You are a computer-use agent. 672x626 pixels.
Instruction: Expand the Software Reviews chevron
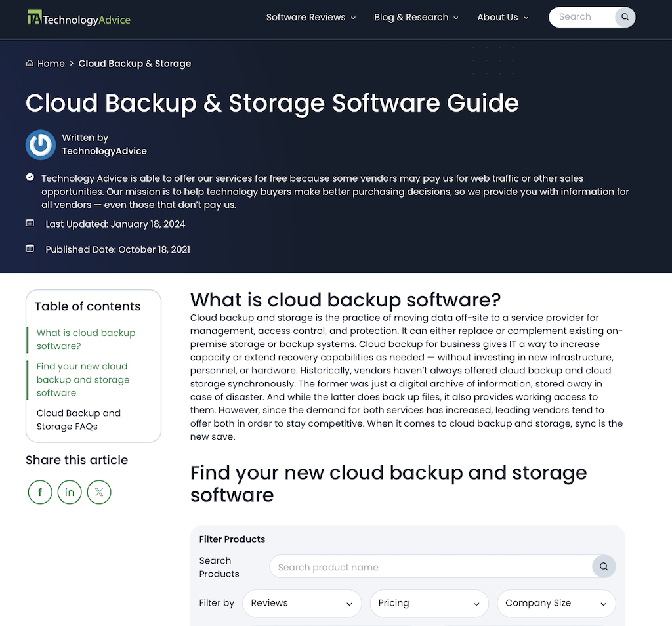click(x=353, y=18)
